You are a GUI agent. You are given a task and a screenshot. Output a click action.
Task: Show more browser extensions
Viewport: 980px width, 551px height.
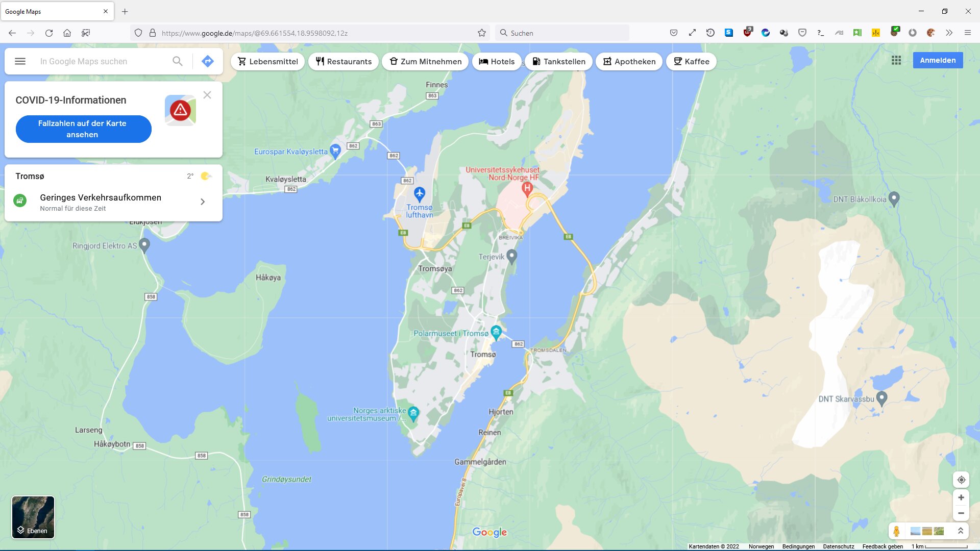[x=949, y=33]
